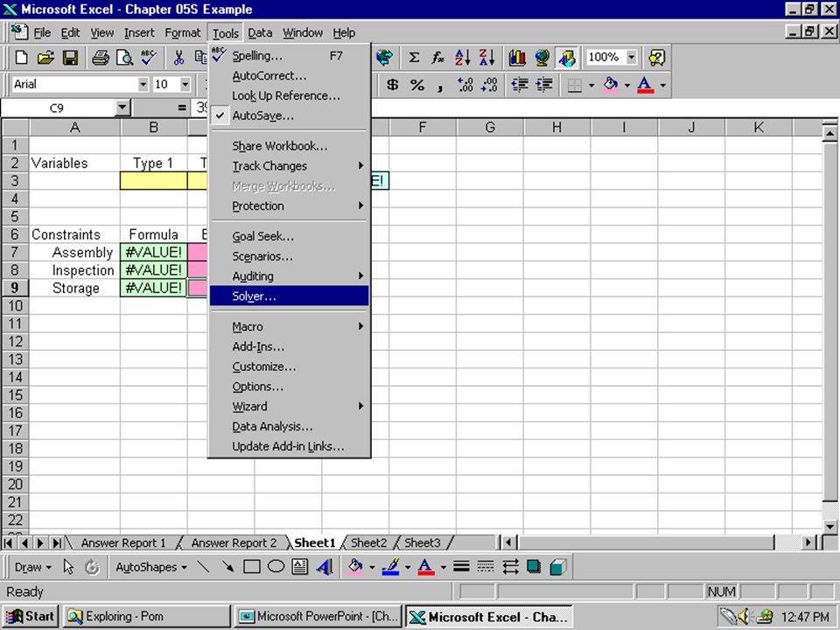Switch to Microsoft PowerPoint taskbar button
Screen dimensions: 840x630
coord(318,617)
